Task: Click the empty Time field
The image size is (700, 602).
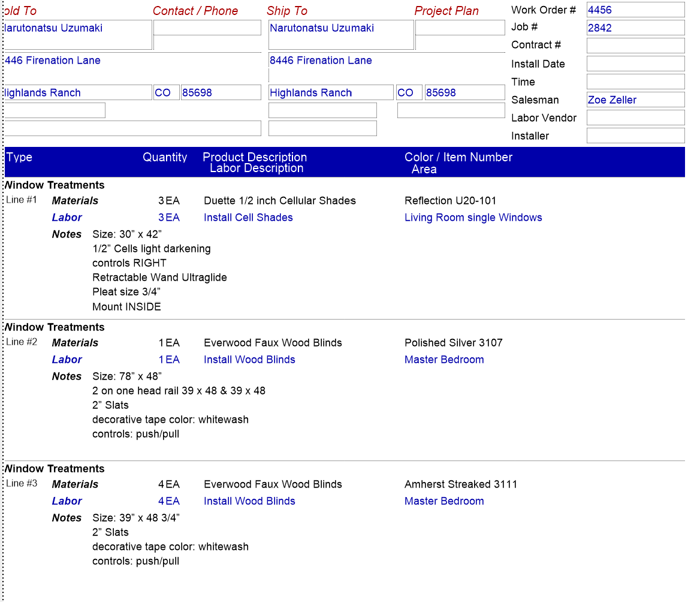Action: [x=635, y=82]
